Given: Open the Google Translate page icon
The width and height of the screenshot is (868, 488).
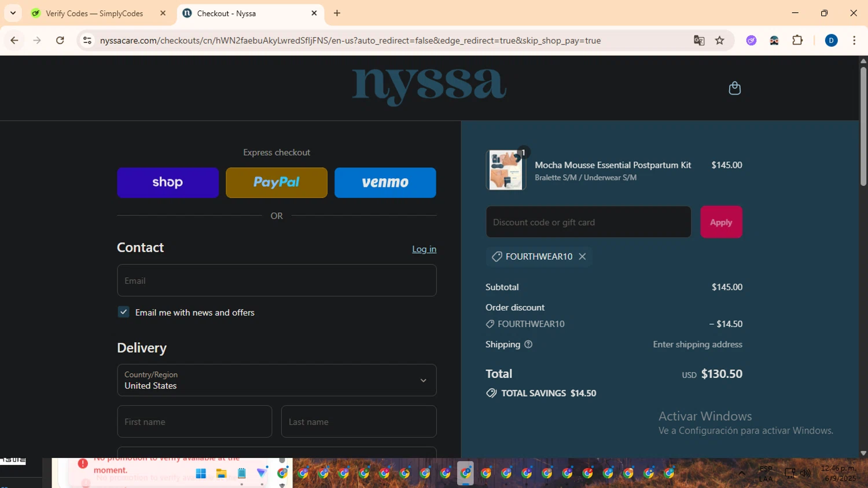Looking at the screenshot, I should [699, 41].
